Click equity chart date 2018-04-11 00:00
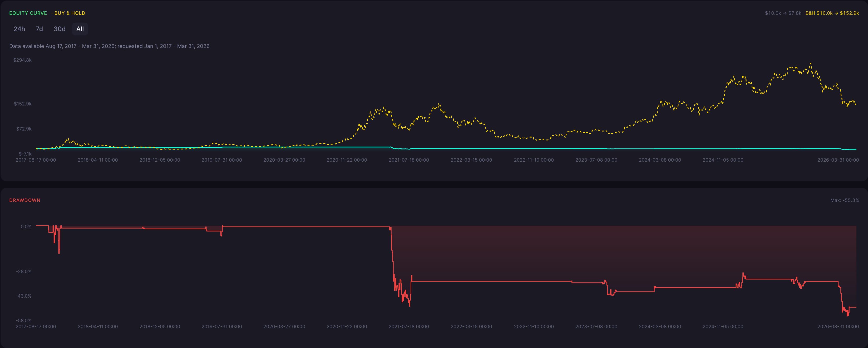The image size is (868, 348). tap(98, 160)
